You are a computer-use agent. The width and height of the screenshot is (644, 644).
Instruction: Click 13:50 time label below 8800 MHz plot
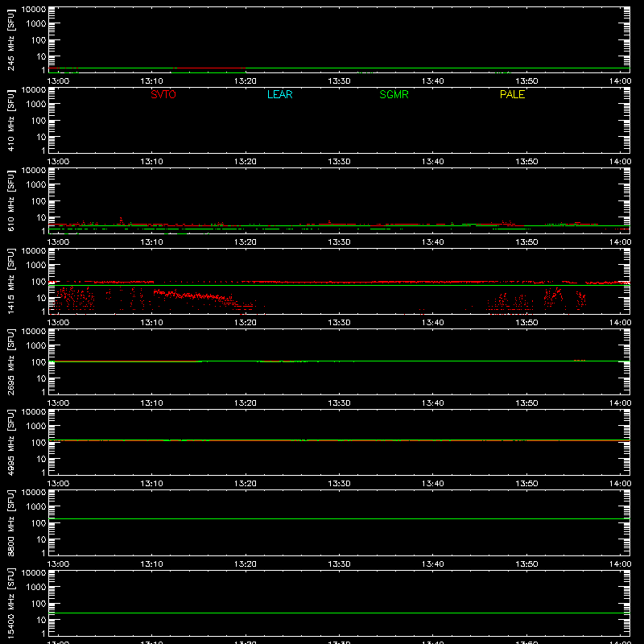click(x=526, y=564)
